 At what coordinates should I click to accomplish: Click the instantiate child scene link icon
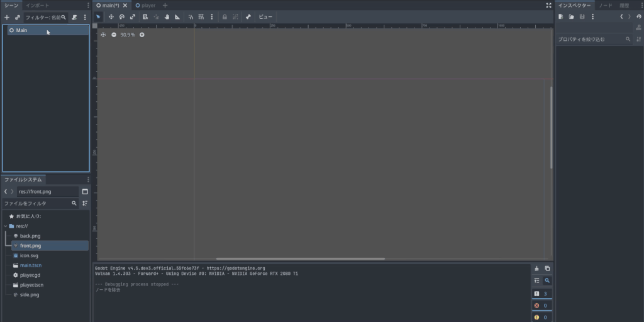(17, 17)
